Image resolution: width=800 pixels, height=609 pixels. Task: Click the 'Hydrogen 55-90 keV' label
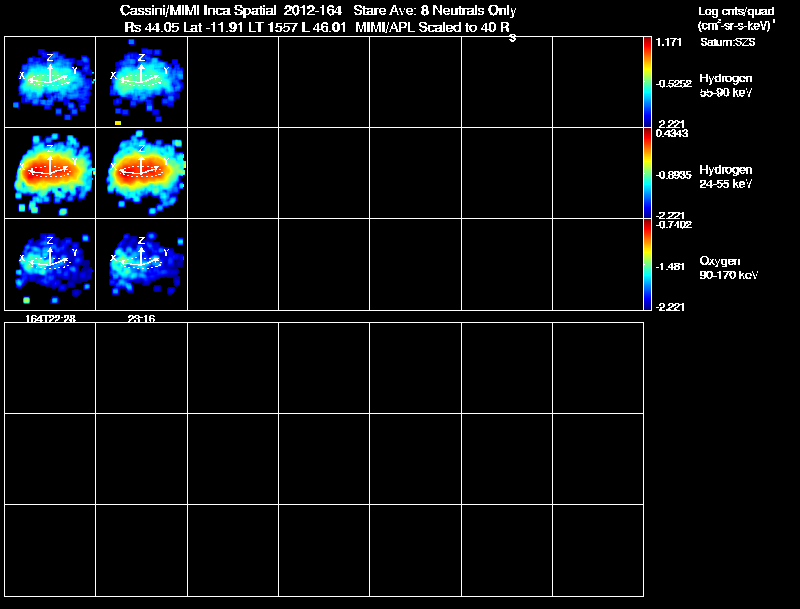726,85
